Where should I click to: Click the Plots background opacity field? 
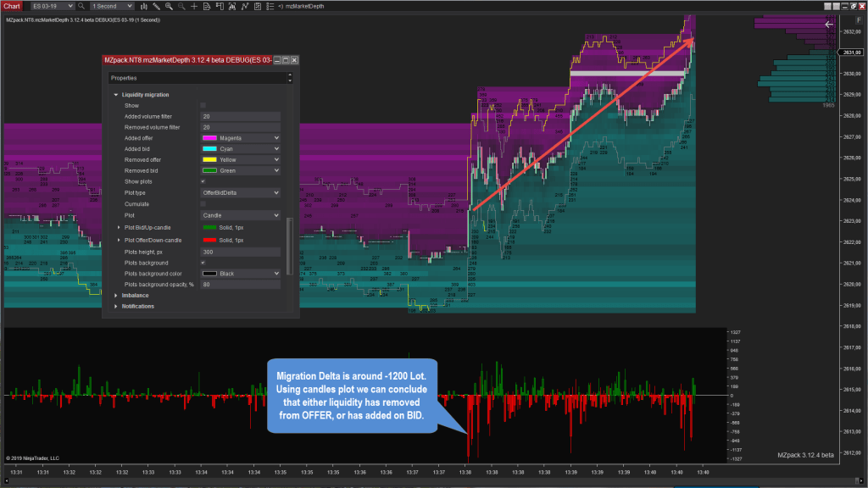coord(240,285)
